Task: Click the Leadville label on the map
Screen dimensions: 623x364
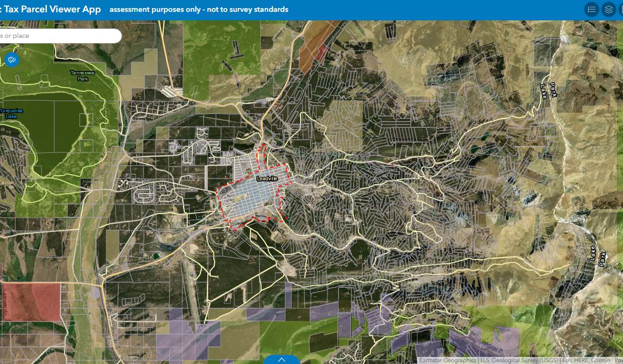Action: 267,178
